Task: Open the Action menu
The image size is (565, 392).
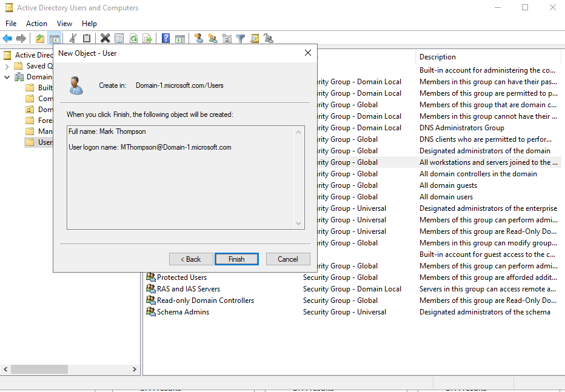Action: [36, 23]
